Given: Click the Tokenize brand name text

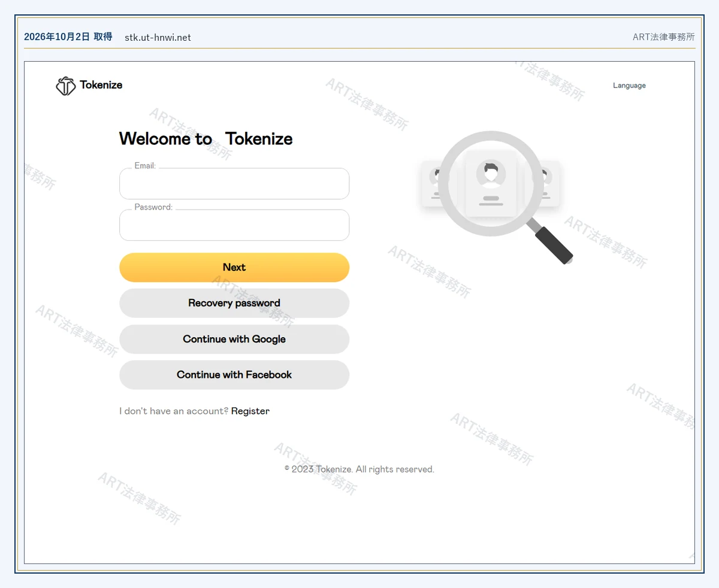Looking at the screenshot, I should pos(101,85).
